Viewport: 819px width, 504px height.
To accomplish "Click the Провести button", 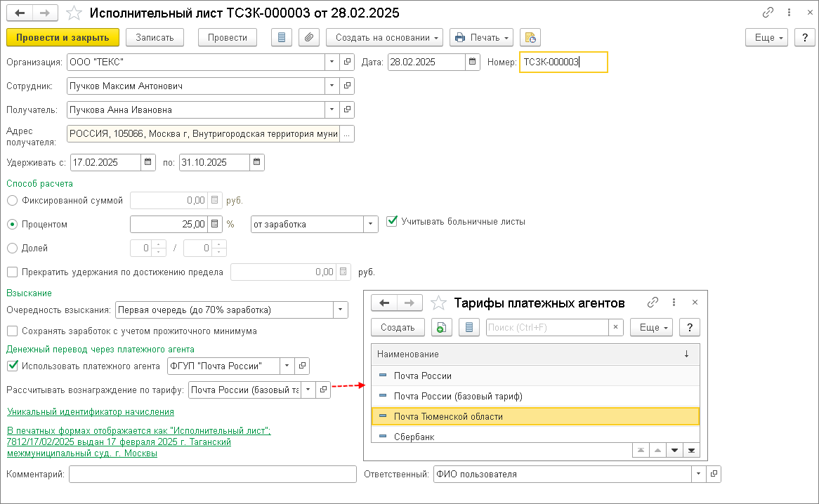I will coord(227,38).
